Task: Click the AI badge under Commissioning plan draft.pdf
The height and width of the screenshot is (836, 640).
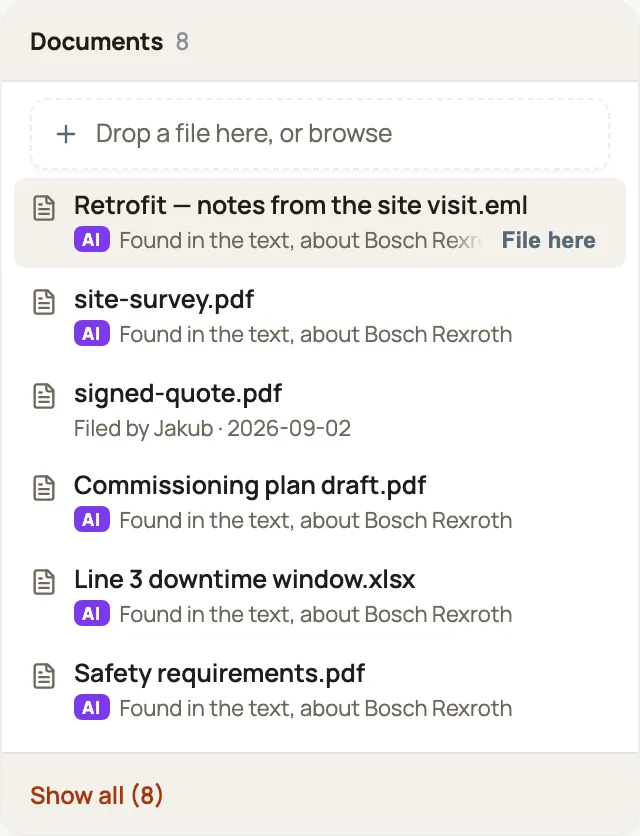Action: (x=92, y=520)
